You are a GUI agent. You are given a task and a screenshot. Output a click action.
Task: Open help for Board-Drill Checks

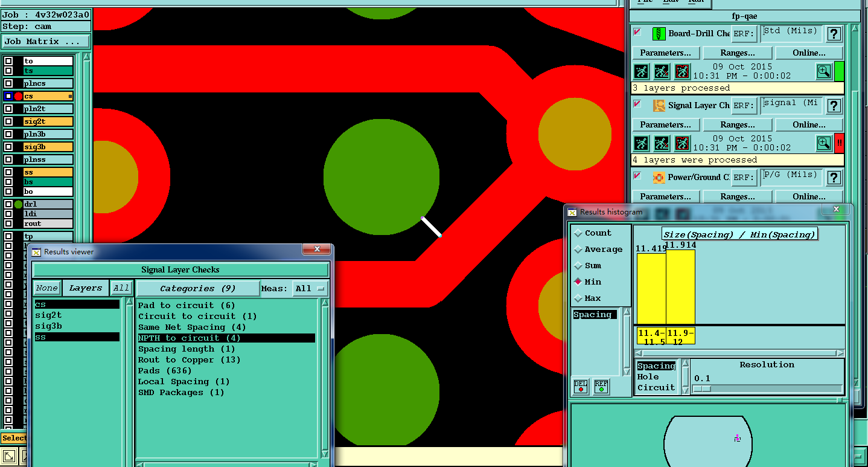tap(834, 34)
